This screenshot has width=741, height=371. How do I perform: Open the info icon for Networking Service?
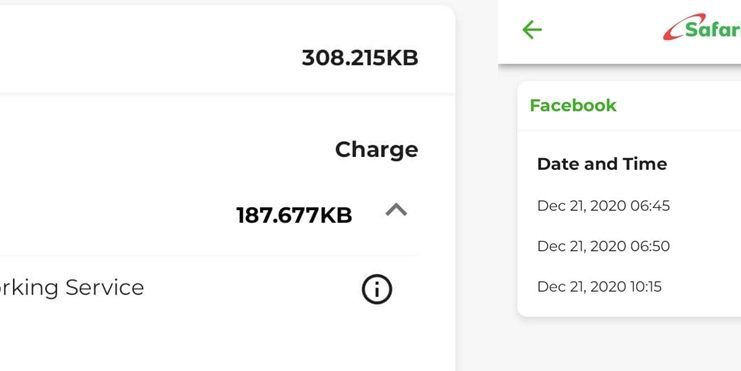coord(377,289)
